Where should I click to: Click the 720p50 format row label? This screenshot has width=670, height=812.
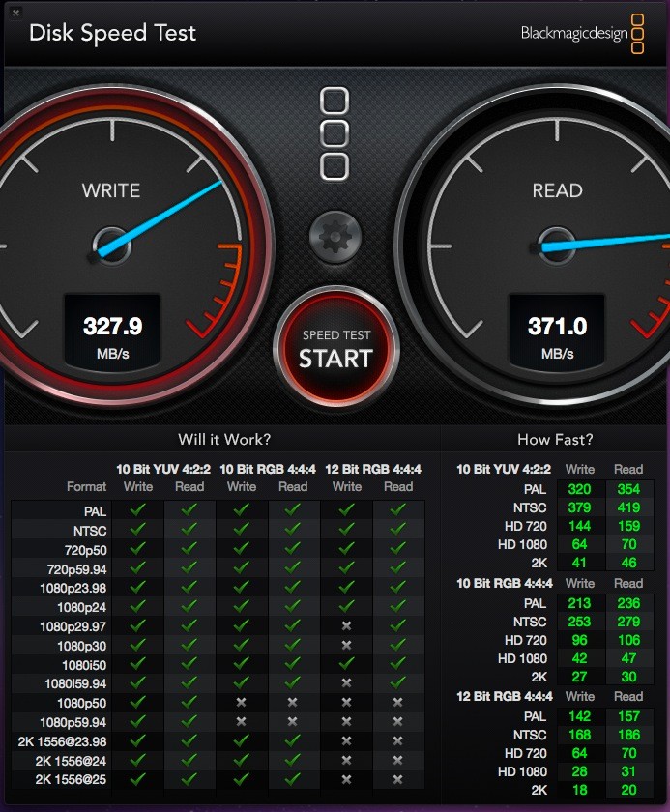85,550
